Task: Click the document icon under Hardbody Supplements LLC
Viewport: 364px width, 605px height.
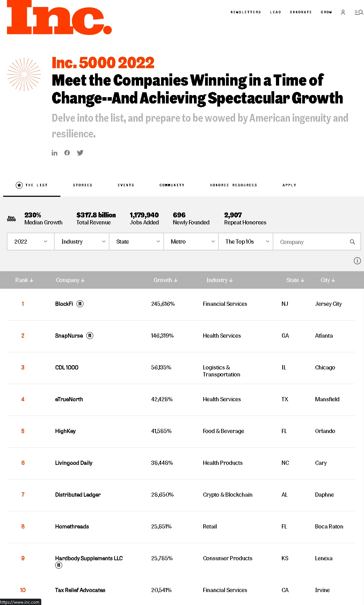Action: point(59,565)
